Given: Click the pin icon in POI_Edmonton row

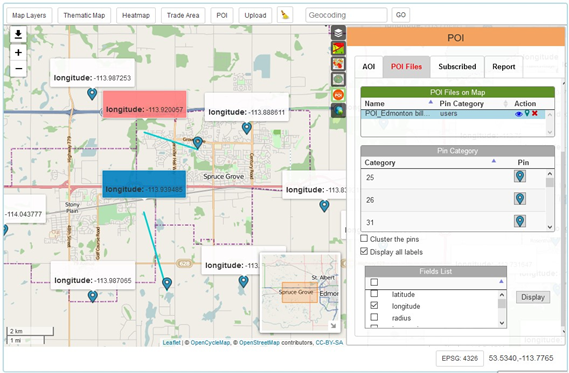Looking at the screenshot, I should [527, 114].
